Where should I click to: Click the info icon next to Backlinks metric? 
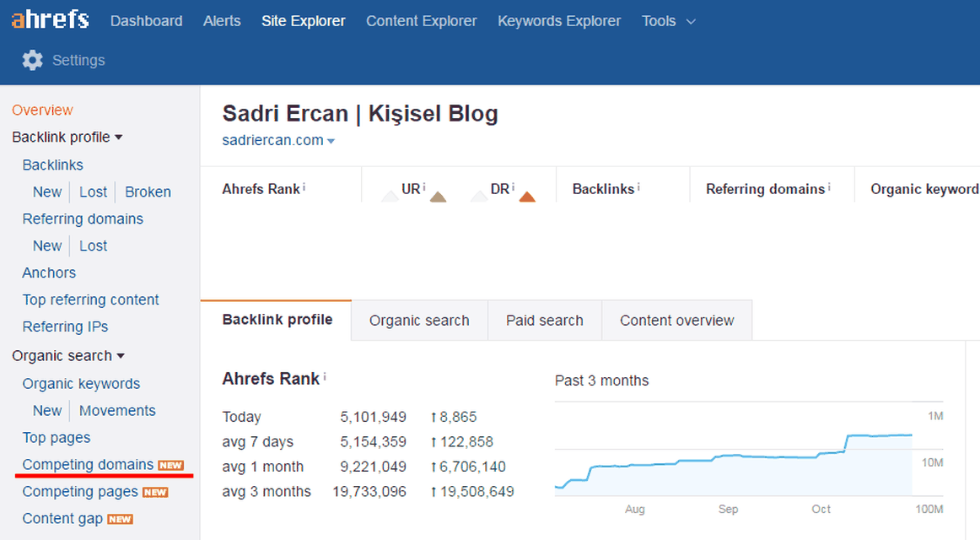pyautogui.click(x=638, y=186)
